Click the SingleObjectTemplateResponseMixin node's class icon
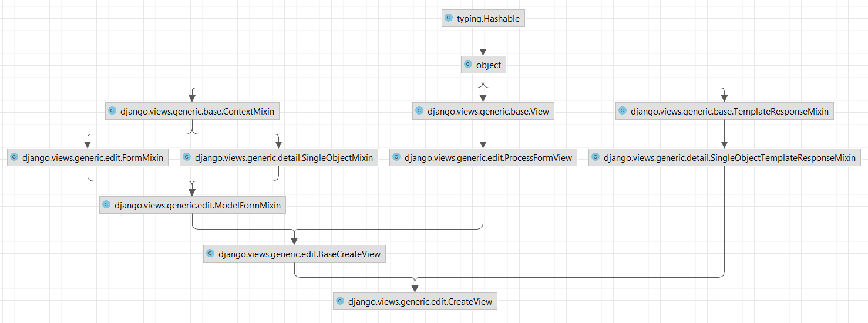The height and width of the screenshot is (323, 868). [x=596, y=157]
